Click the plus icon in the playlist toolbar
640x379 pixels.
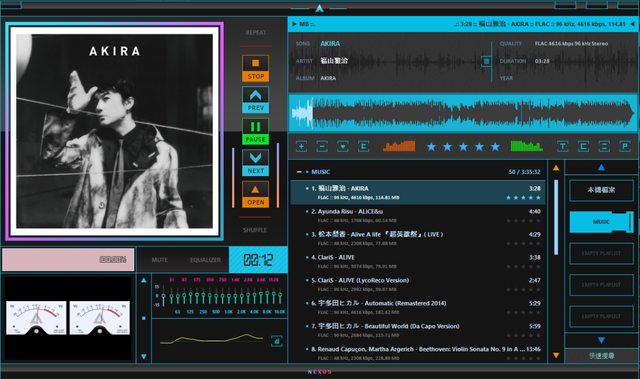click(301, 146)
